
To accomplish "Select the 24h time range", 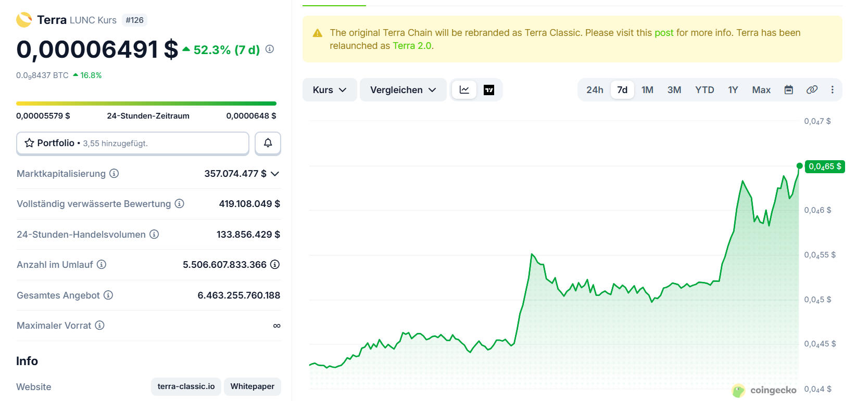I will (595, 90).
